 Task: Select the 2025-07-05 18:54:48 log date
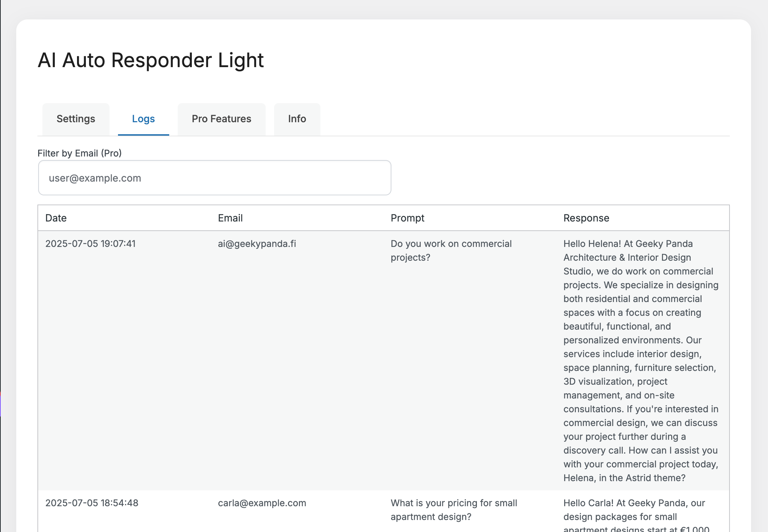[92, 503]
